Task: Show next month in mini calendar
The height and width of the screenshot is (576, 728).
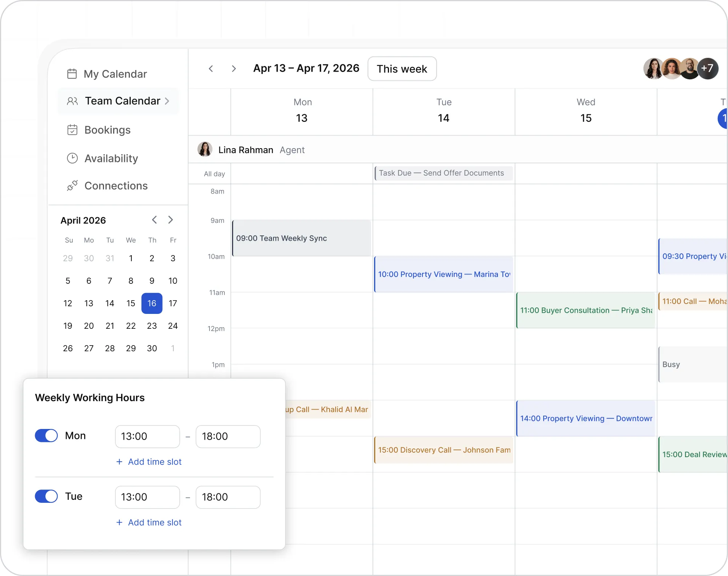Action: point(171,220)
